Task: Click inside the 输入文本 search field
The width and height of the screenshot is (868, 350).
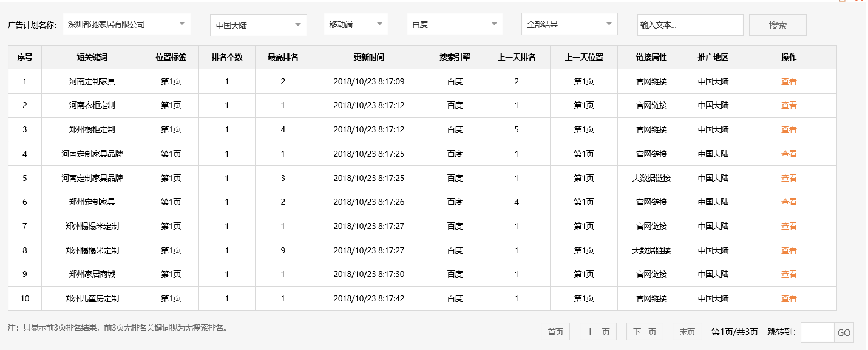Action: click(x=692, y=24)
